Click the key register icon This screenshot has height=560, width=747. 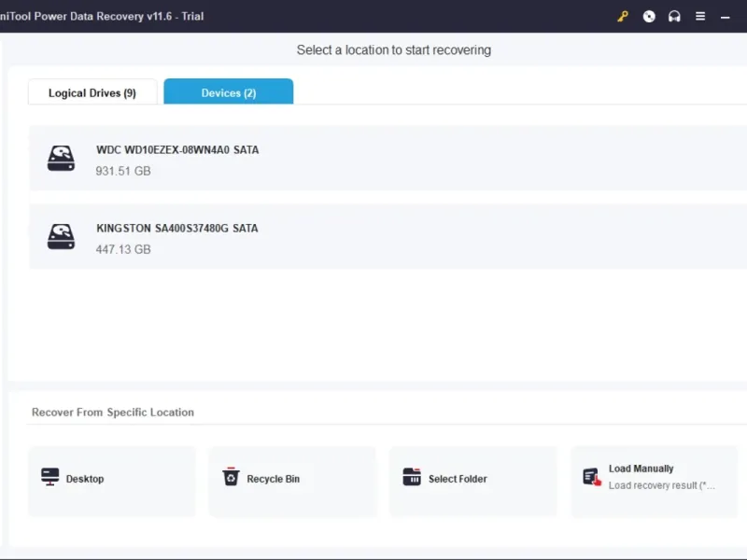tap(623, 17)
